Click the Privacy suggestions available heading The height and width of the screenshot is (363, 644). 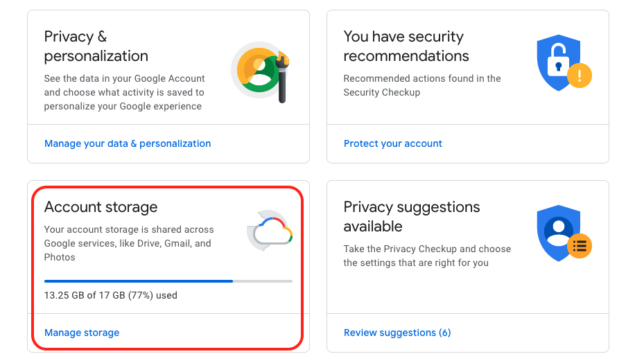tap(412, 216)
